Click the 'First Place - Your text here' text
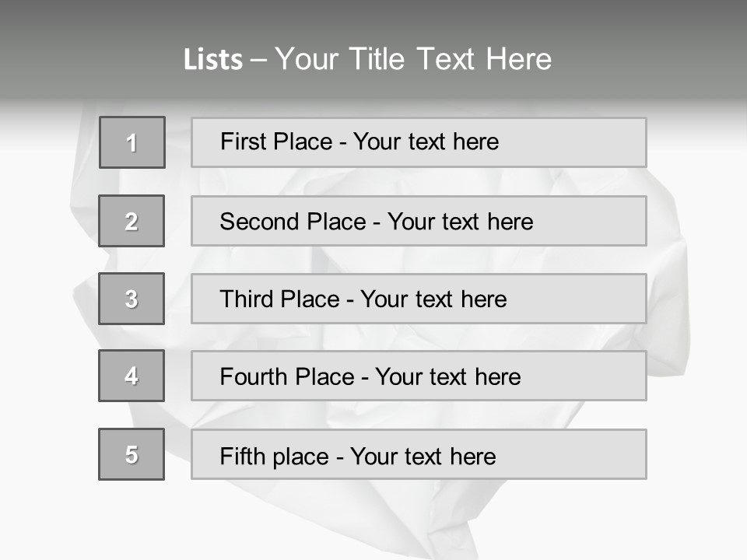Image resolution: width=747 pixels, height=560 pixels. [x=359, y=142]
